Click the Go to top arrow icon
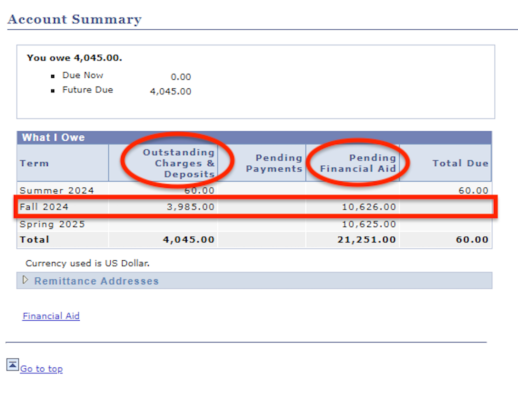Image resolution: width=518 pixels, height=420 pixels. pos(13,364)
